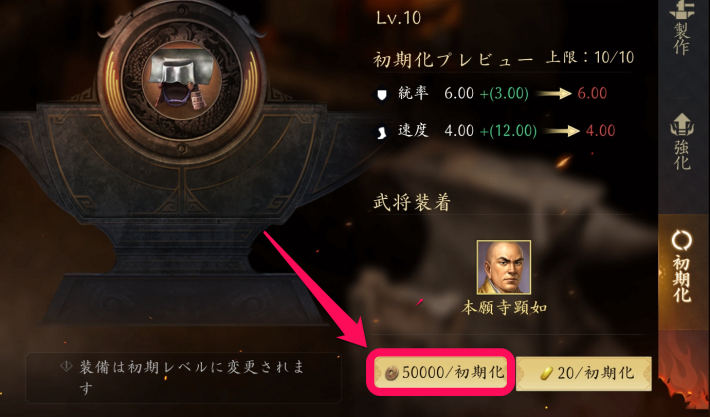Reset equipment using 50000/初期化 button
Screen dimensions: 710x417
(x=441, y=373)
